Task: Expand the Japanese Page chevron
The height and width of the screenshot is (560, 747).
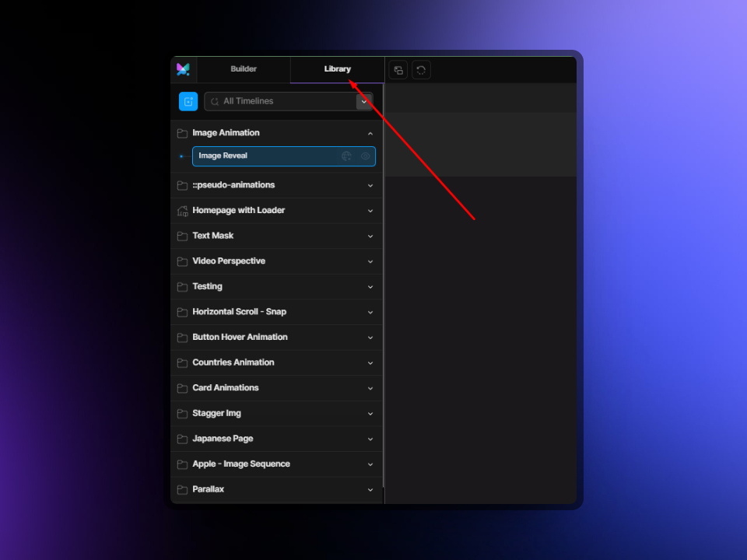Action: [370, 439]
